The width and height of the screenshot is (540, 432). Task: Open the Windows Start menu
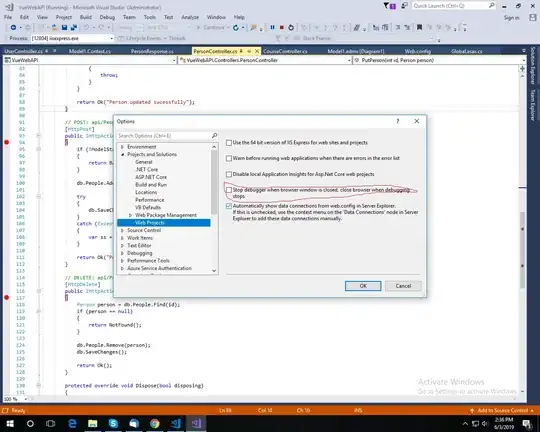point(10,423)
